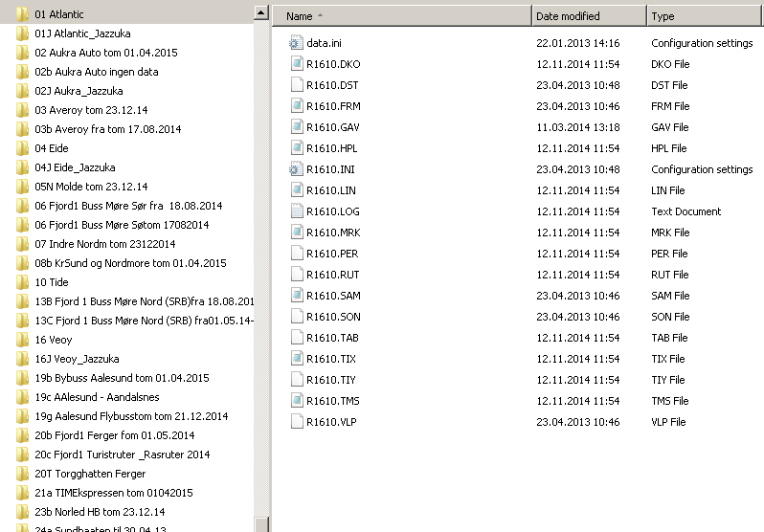The height and width of the screenshot is (532, 764).
Task: Click Configuration settings type of R1610.INI
Action: (x=702, y=169)
